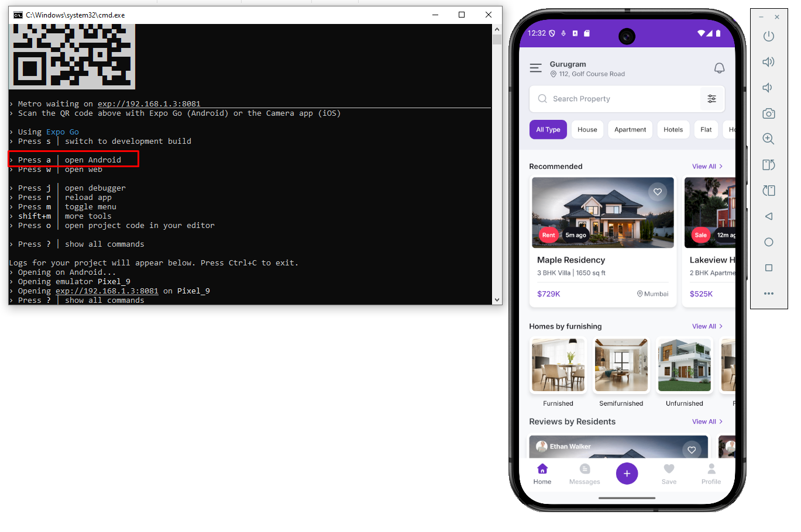801x532 pixels.
Task: Click the cmd window scrollbar down arrow
Action: coord(497,300)
